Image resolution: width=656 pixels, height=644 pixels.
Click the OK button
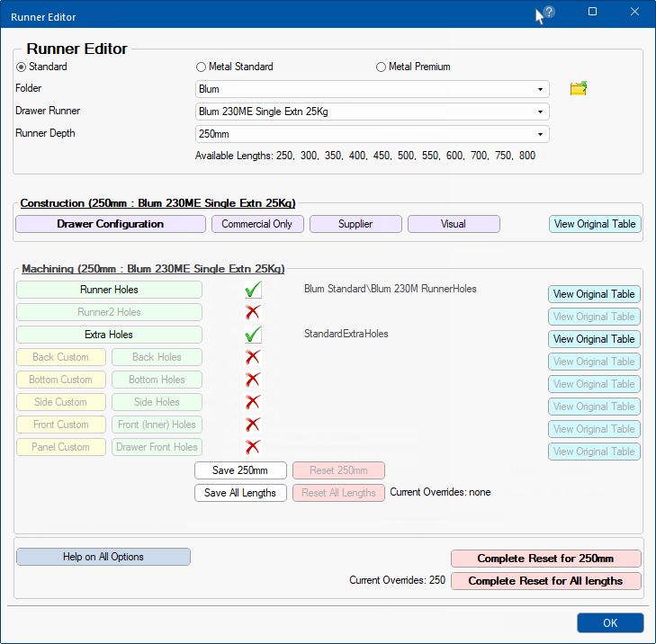(610, 622)
